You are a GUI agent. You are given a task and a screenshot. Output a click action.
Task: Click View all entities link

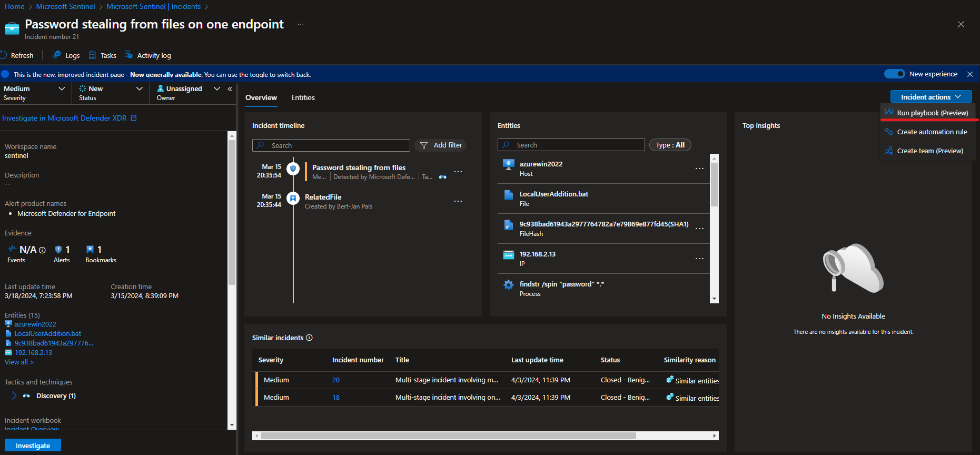(19, 362)
